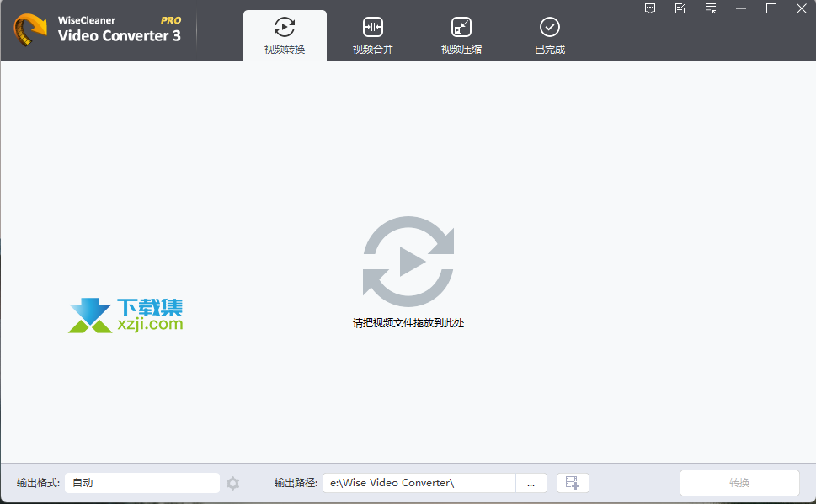This screenshot has width=816, height=504.
Task: Open output format settings gear icon
Action: 232,483
